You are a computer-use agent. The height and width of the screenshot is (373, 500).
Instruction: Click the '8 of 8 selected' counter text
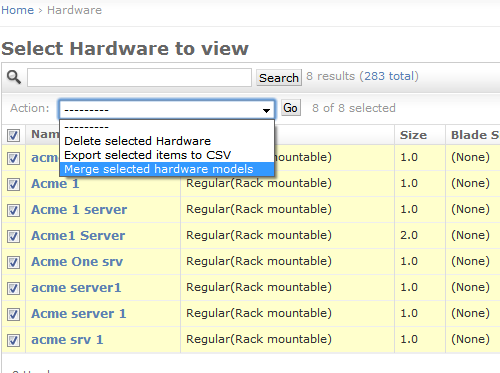click(354, 108)
